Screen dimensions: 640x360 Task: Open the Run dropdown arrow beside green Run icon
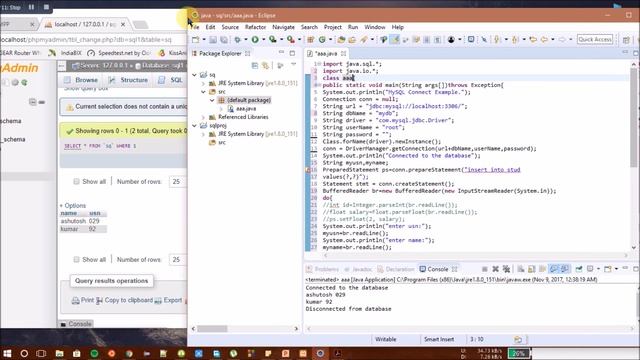pos(263,40)
